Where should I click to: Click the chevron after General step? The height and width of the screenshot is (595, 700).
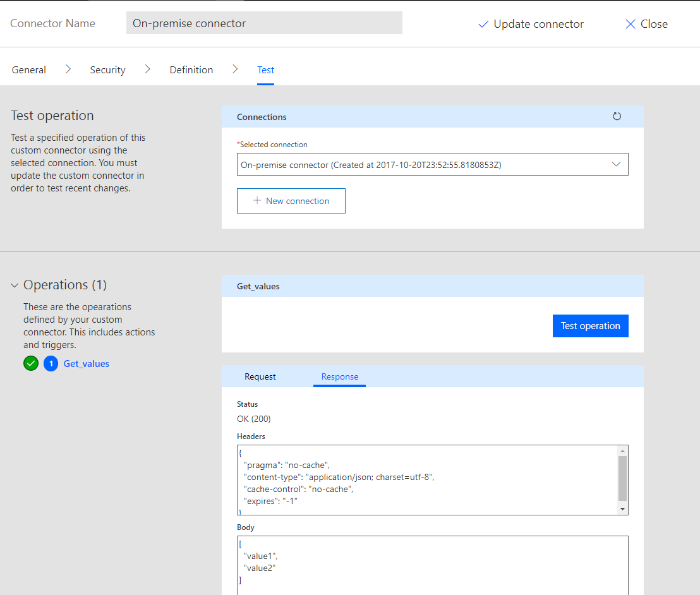coord(68,69)
